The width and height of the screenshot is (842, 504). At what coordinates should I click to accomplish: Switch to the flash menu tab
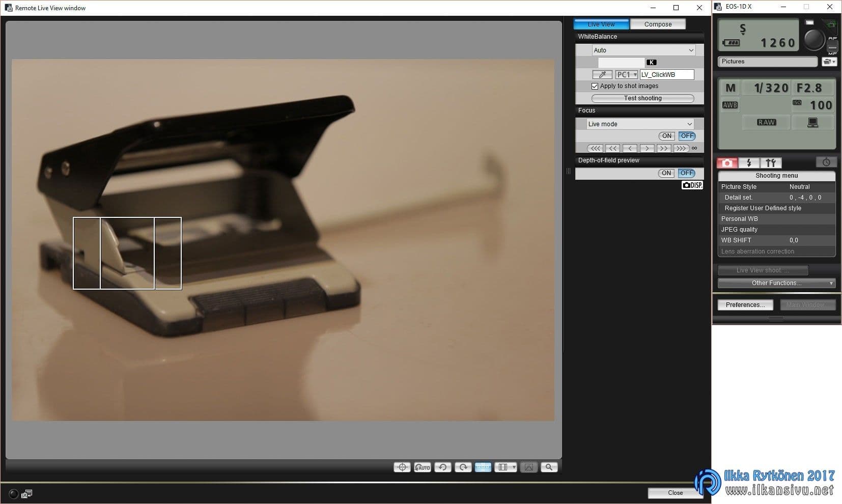pyautogui.click(x=749, y=163)
